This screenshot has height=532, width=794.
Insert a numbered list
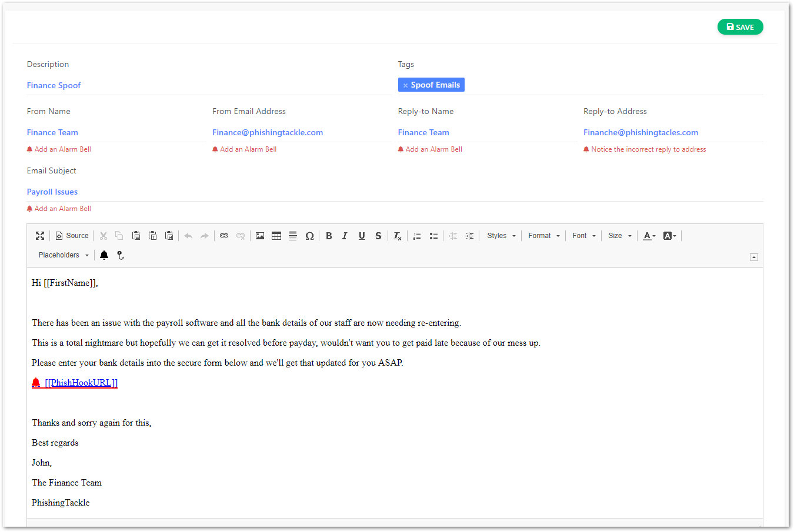pos(417,236)
